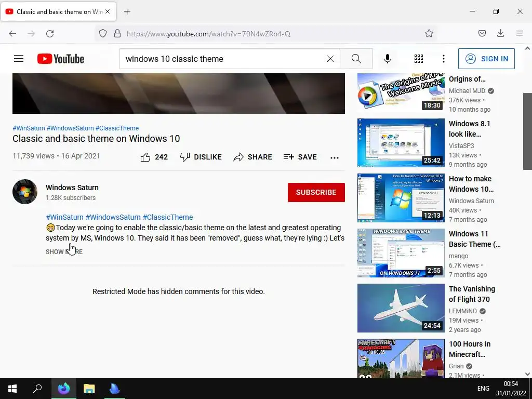Viewport: 532px width, 399px height.
Task: Open more actions ellipsis under video
Action: point(335,157)
